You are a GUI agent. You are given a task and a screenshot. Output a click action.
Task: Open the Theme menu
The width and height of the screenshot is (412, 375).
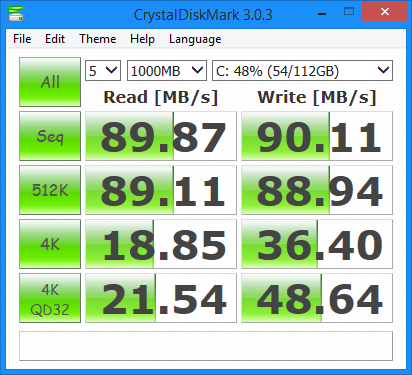tap(98, 39)
